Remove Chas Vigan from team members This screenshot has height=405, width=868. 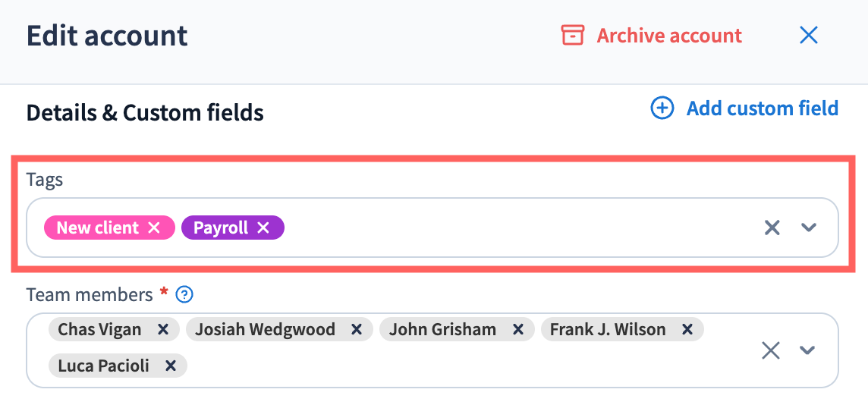point(162,329)
